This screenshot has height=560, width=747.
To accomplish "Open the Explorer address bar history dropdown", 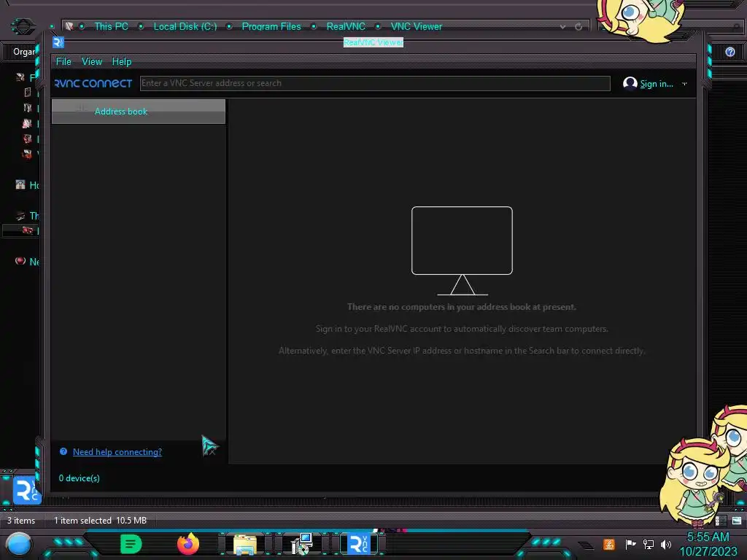I will click(562, 27).
